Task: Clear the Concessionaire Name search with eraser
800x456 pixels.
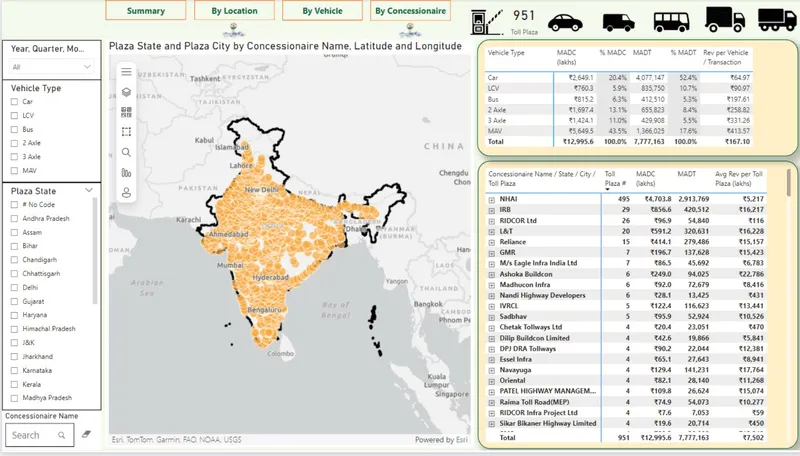Action: pyautogui.click(x=86, y=434)
